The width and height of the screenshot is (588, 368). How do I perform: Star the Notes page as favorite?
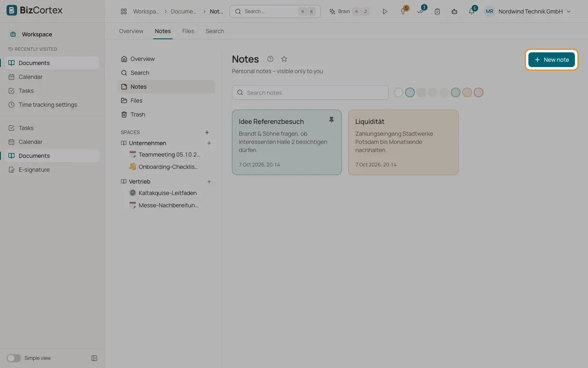[x=284, y=59]
